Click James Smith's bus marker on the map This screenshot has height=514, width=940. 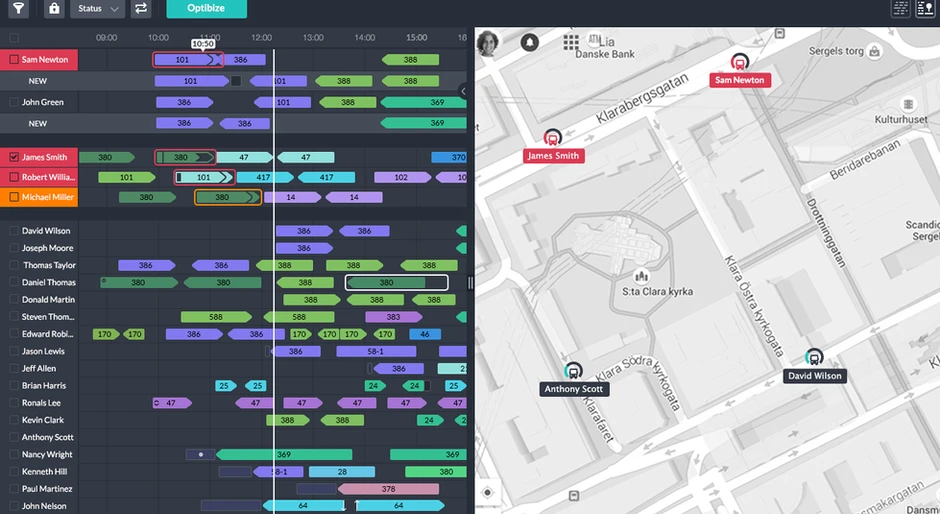(552, 138)
